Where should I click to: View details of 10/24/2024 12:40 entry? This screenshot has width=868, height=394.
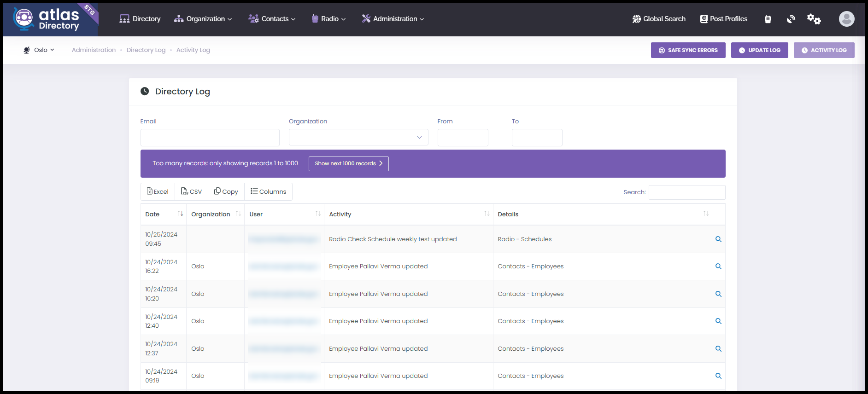[x=718, y=321]
